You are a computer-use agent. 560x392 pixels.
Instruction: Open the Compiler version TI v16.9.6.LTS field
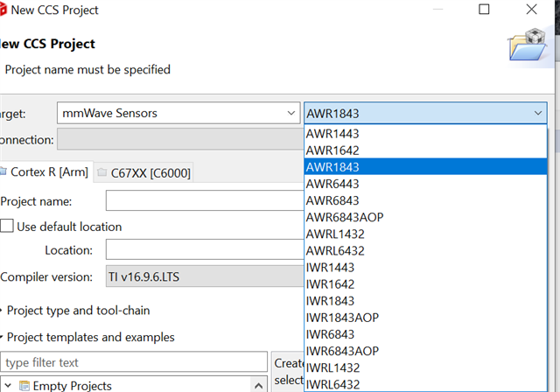(x=205, y=276)
